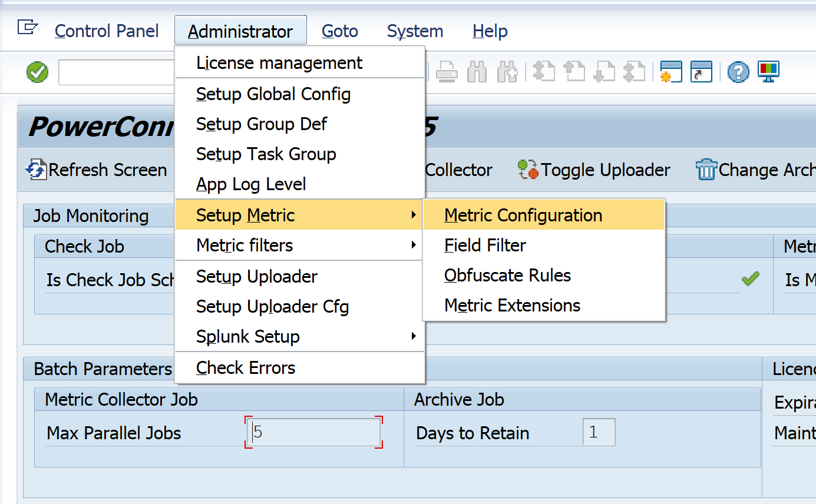This screenshot has height=504, width=816.
Task: Click the Max Parallel Jobs field
Action: [x=314, y=433]
